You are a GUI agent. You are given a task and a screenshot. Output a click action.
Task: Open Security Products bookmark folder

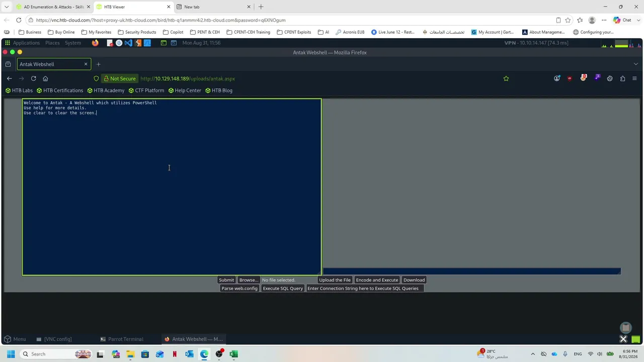137,32
